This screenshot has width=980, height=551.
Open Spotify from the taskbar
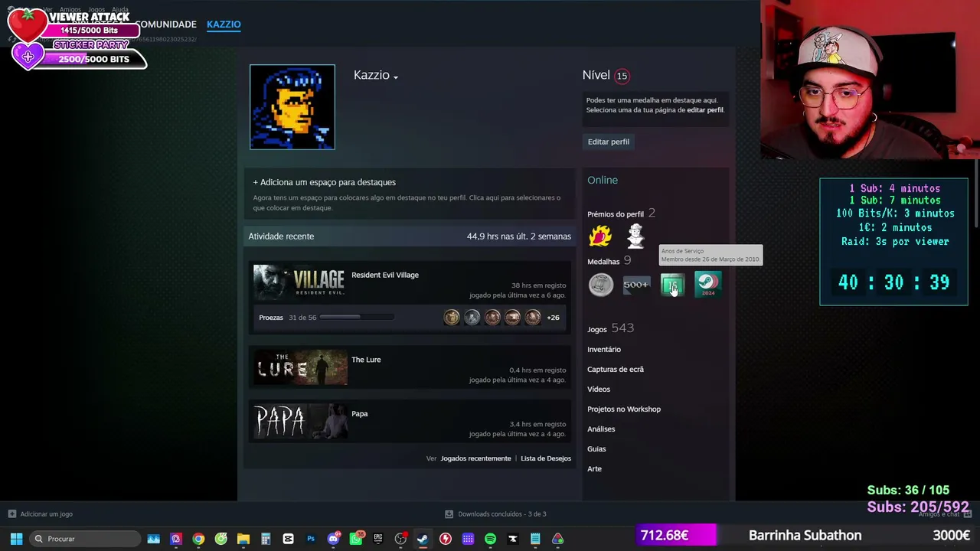(490, 539)
